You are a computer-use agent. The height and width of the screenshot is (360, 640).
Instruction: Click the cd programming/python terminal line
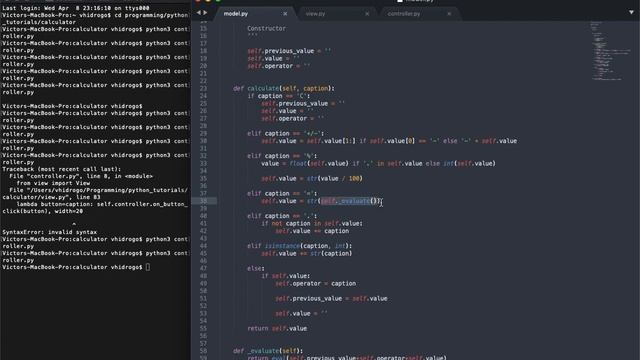click(95, 15)
